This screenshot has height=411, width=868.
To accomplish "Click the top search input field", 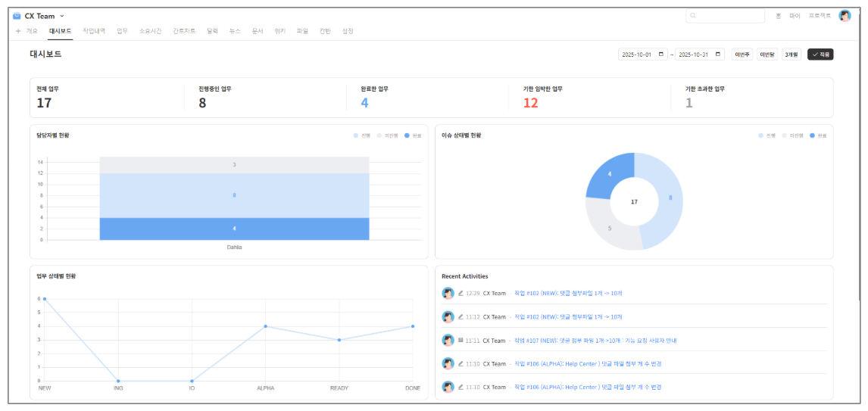I will pos(725,16).
